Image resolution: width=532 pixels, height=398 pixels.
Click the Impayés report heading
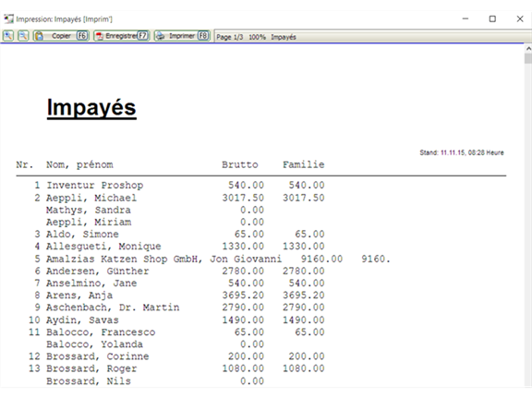point(91,107)
